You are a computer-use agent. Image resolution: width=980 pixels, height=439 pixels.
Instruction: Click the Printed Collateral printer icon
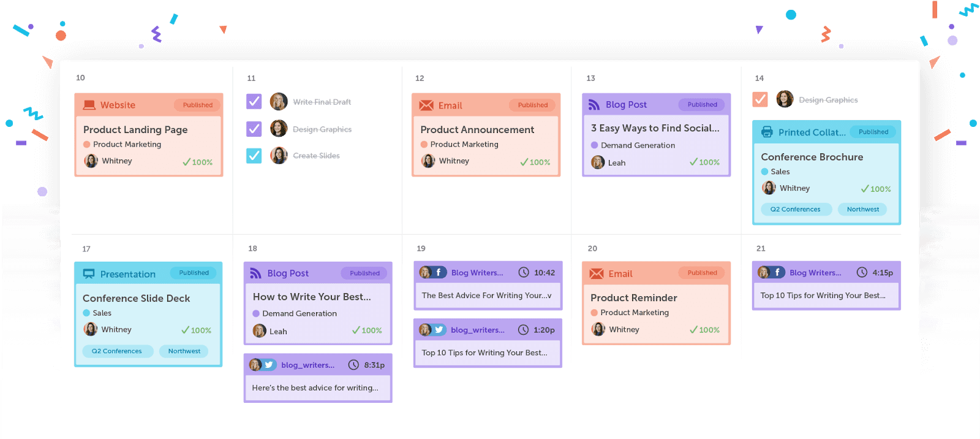click(767, 132)
